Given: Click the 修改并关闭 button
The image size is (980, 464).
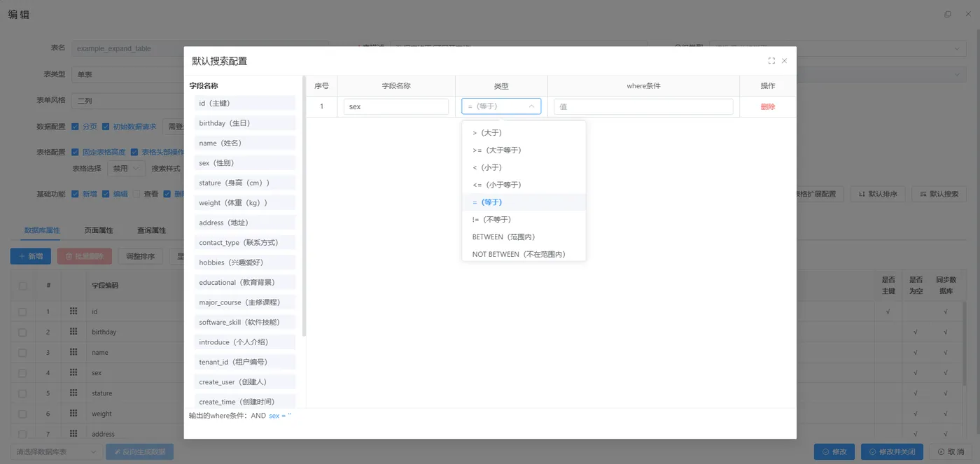Looking at the screenshot, I should [890, 451].
